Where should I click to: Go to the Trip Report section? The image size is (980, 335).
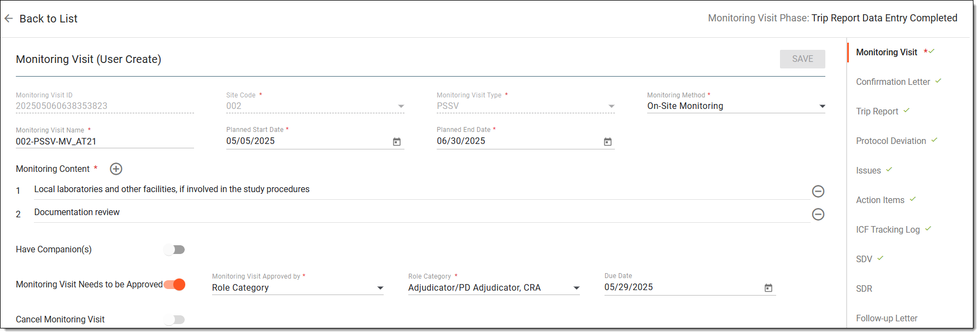(x=877, y=111)
